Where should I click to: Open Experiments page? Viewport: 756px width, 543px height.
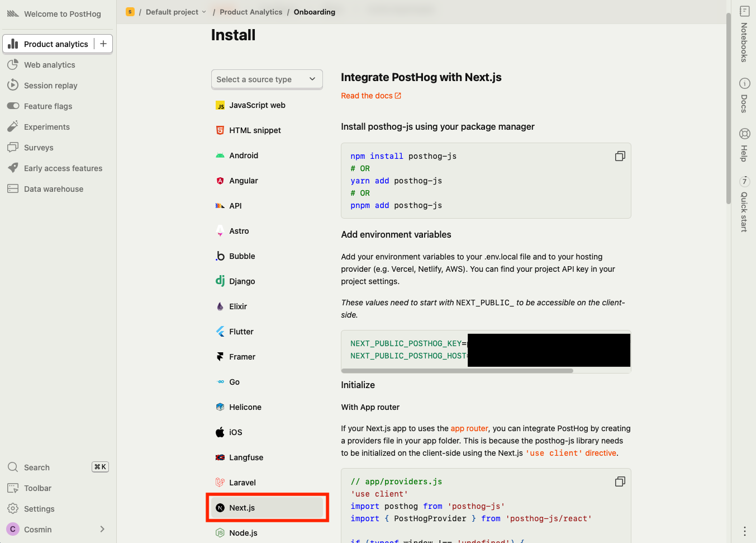58,127
